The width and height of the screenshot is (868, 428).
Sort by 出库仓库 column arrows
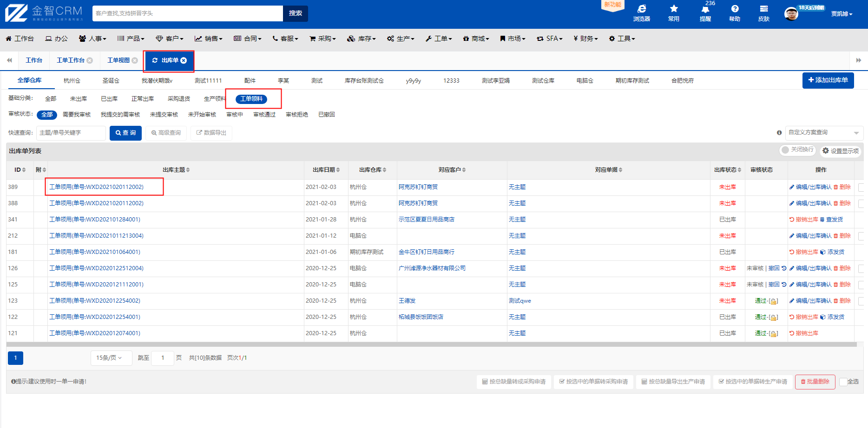tap(384, 170)
